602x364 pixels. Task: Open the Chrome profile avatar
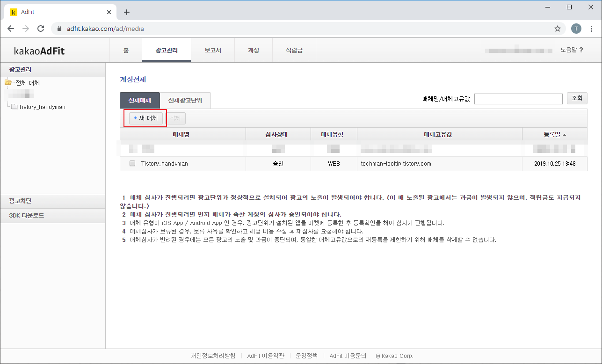[x=576, y=29]
